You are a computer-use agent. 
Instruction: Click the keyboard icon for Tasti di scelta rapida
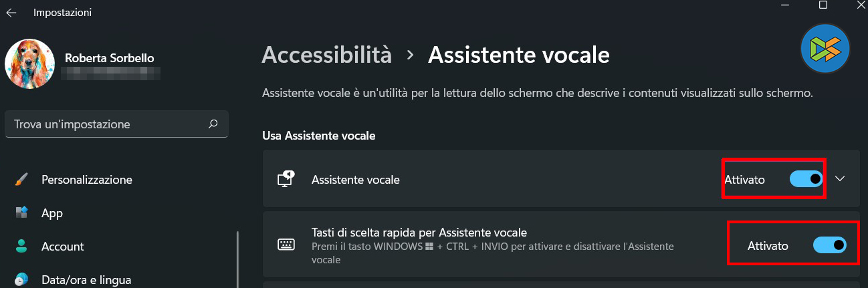click(286, 245)
